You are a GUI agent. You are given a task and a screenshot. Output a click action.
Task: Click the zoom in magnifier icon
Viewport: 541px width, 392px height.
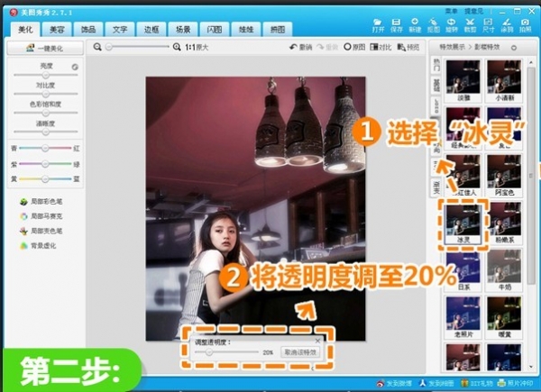[x=177, y=47]
